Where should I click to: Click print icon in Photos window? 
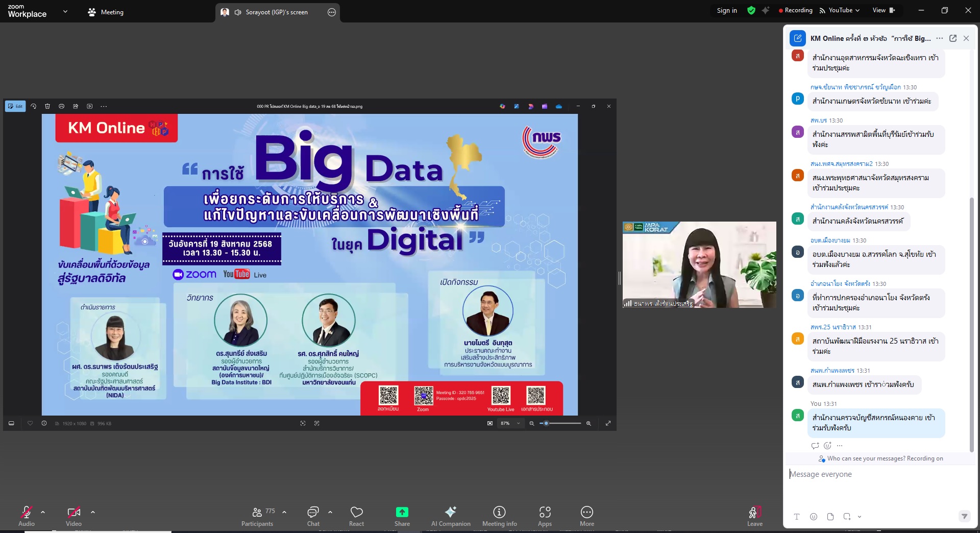tap(61, 106)
